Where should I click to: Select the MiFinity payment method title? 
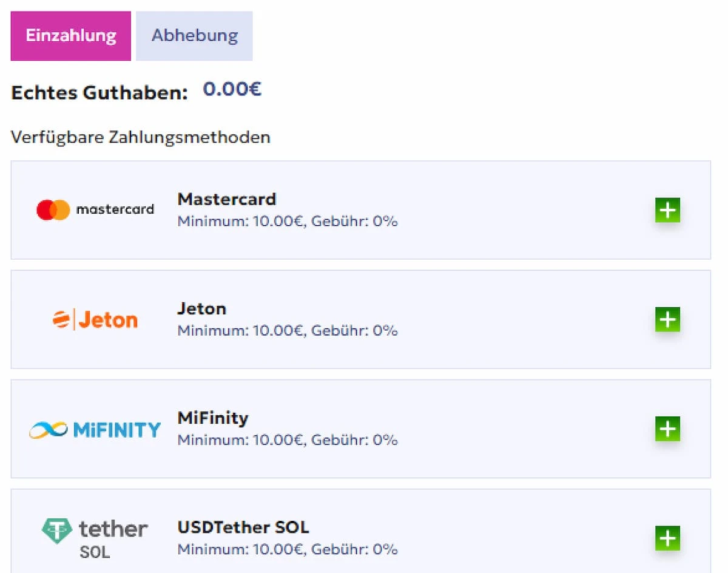pyautogui.click(x=213, y=418)
